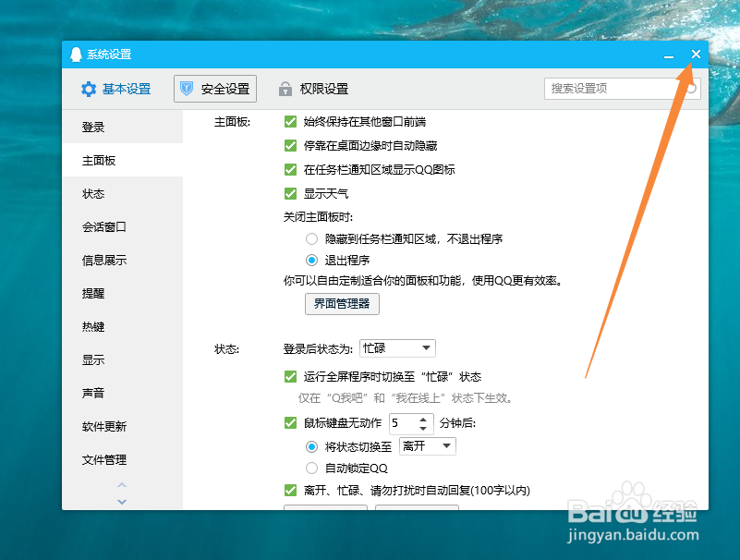Expand the 登录后状态为 dropdown showing 忙碌
The width and height of the screenshot is (740, 560).
point(397,348)
